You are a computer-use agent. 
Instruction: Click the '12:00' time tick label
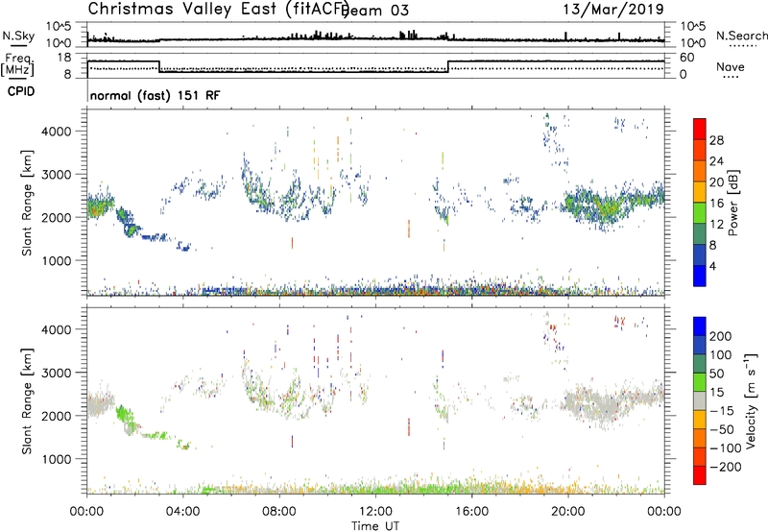click(375, 512)
